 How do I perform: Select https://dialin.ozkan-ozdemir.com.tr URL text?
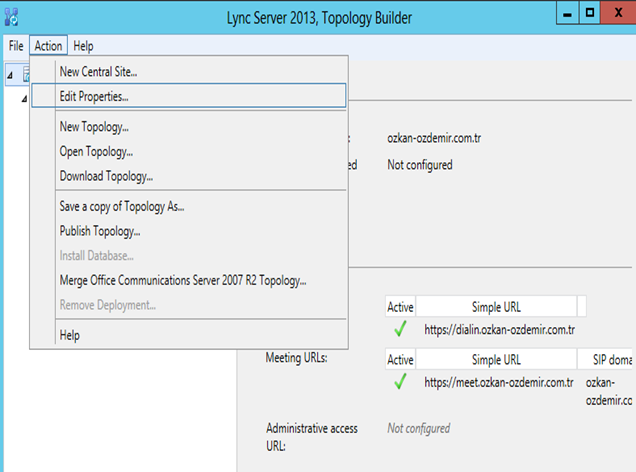[499, 330]
